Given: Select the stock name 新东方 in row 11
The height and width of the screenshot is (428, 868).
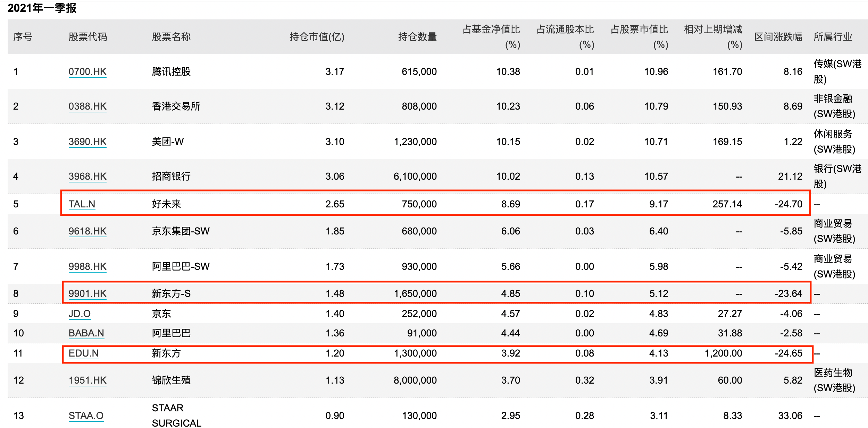Looking at the screenshot, I should tap(166, 353).
